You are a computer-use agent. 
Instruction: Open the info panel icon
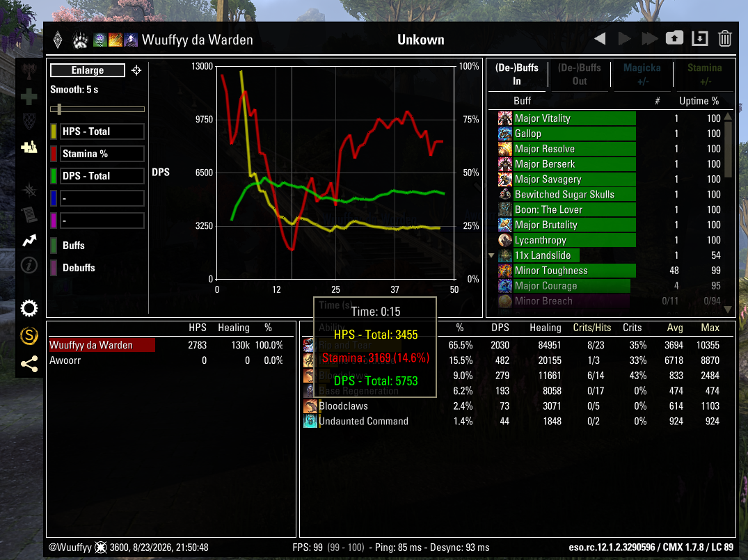29,265
